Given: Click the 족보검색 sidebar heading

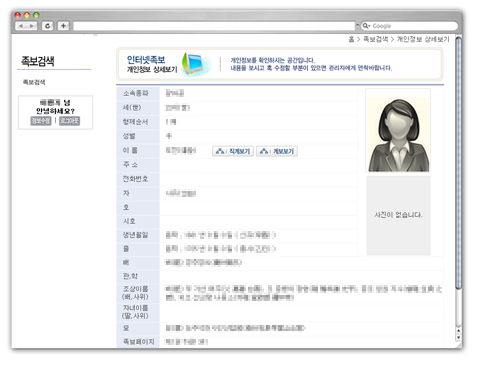Looking at the screenshot, I should point(38,61).
